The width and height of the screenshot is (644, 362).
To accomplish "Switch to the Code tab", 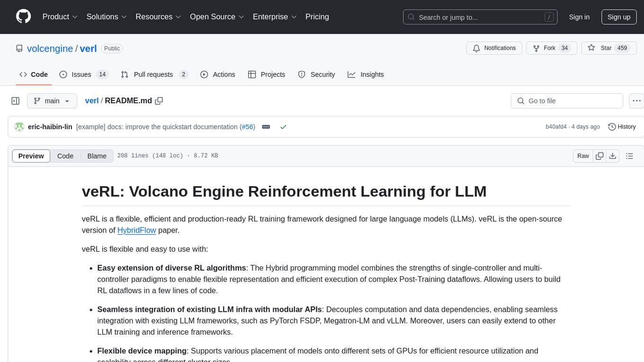I will point(33,74).
